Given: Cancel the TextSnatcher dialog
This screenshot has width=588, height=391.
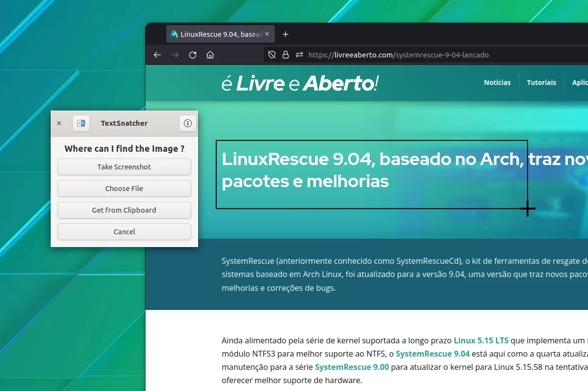Looking at the screenshot, I should (124, 232).
